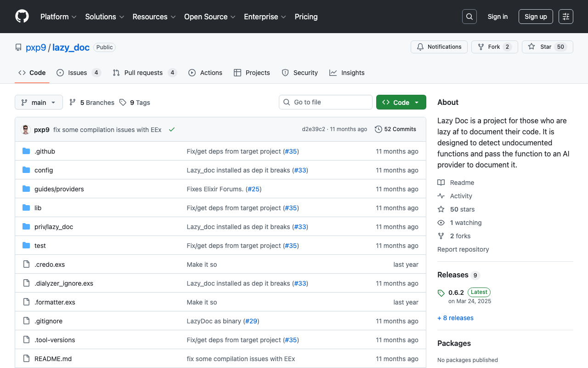
Task: Click the .github folder icon
Action: click(26, 151)
